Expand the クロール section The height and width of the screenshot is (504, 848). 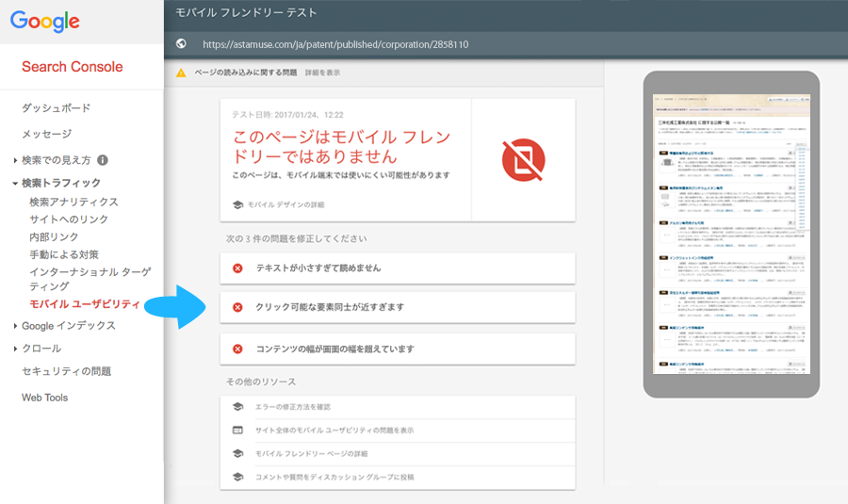click(15, 349)
